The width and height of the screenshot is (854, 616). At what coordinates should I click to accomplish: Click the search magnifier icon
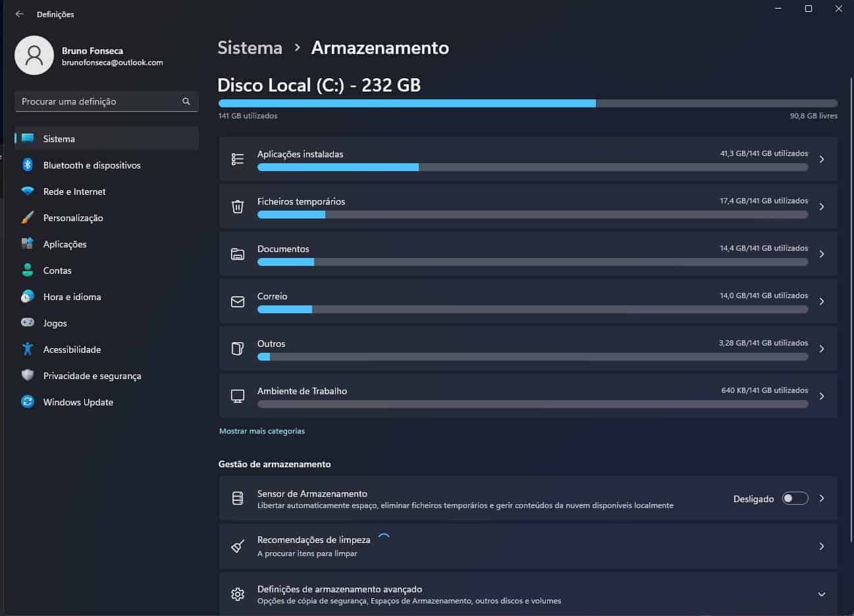pyautogui.click(x=186, y=101)
